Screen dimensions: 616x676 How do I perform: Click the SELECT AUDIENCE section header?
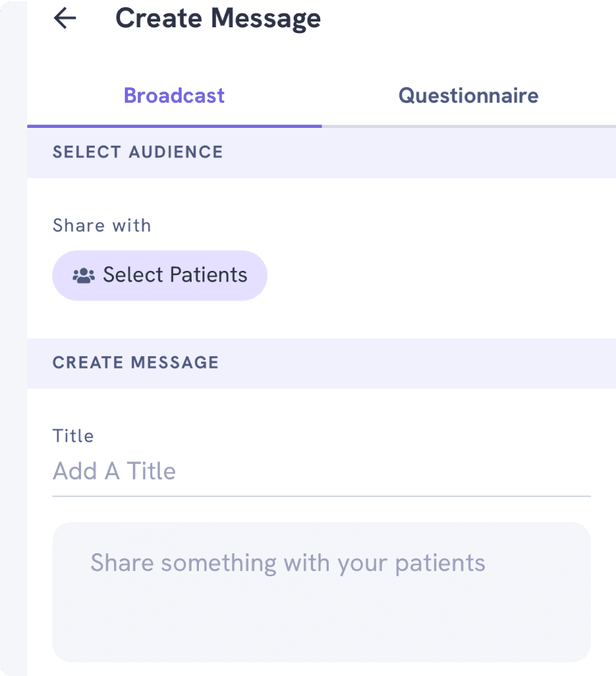tap(137, 152)
